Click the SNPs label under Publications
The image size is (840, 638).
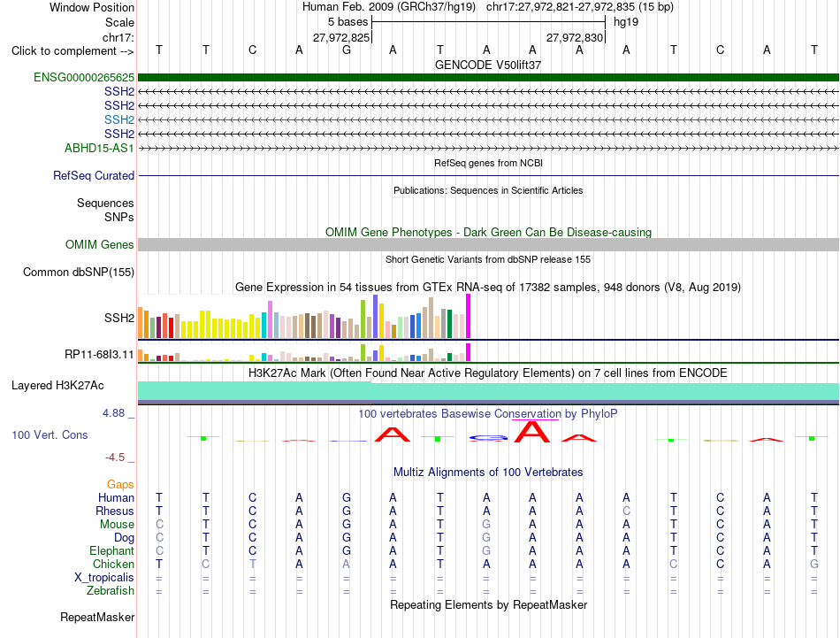click(119, 217)
